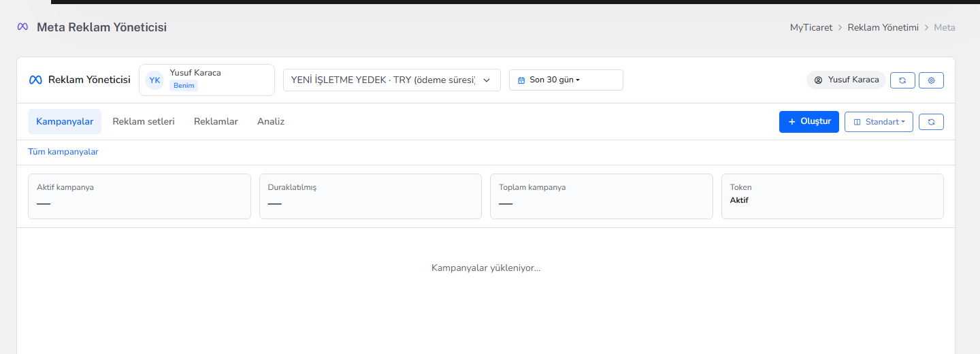Click the Benim badge
The width and height of the screenshot is (980, 354).
click(184, 86)
